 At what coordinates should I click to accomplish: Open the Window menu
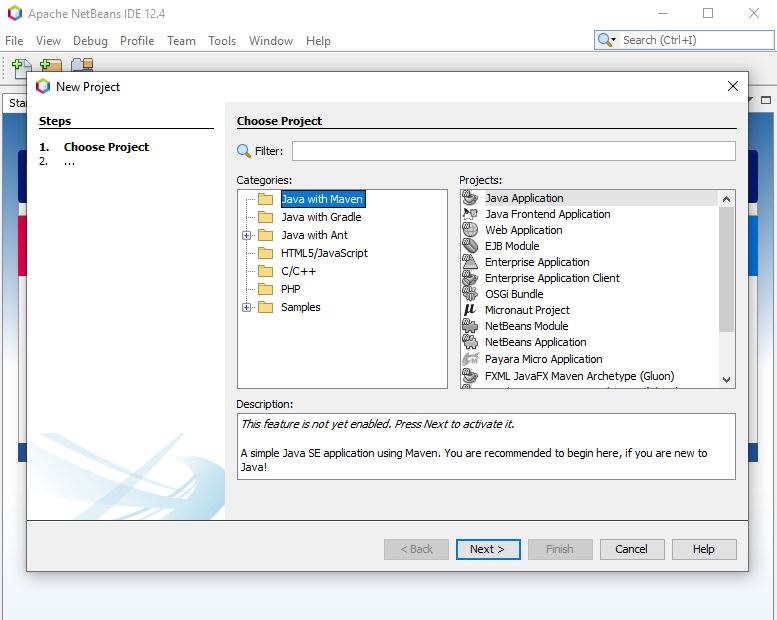point(271,41)
